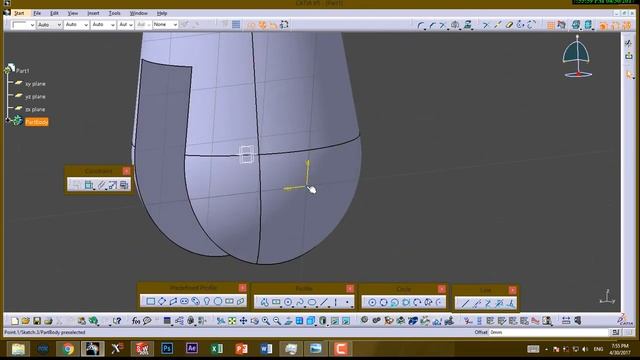Open Microsoft Word from the taskbar
The height and width of the screenshot is (360, 640).
(266, 349)
